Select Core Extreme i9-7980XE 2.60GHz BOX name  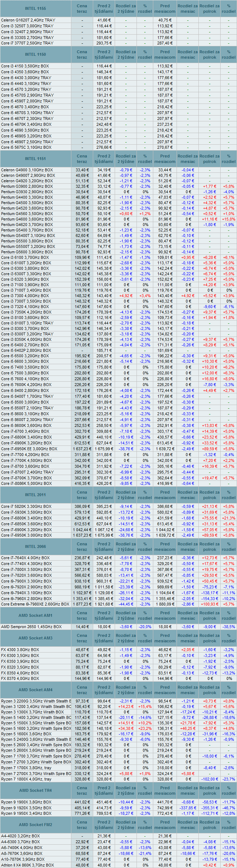(35, 604)
